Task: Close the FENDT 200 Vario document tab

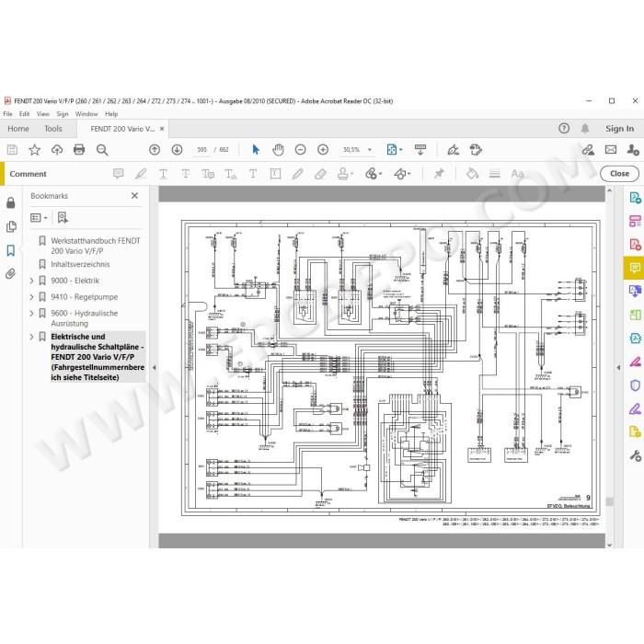Action: [162, 129]
